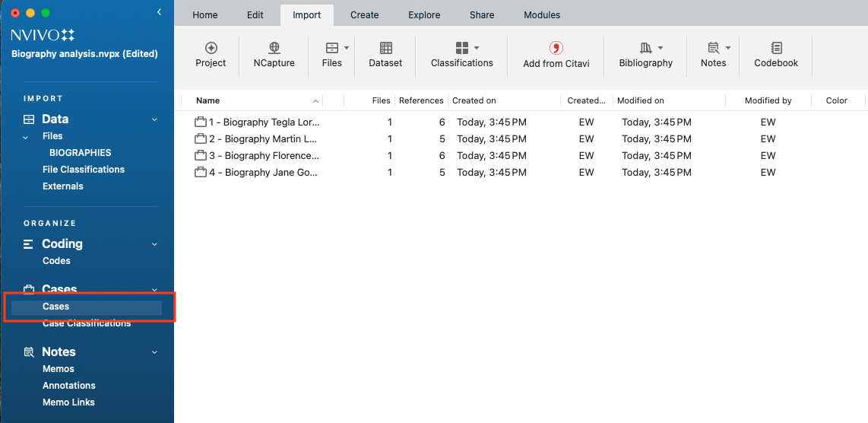Collapse the Coding section chevron
The image size is (868, 423).
coord(154,244)
